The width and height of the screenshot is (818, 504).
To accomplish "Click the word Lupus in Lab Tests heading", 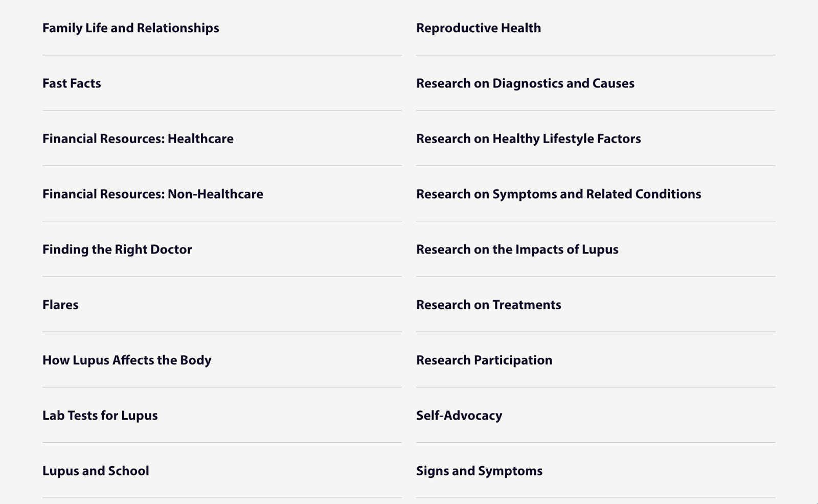I will [140, 416].
